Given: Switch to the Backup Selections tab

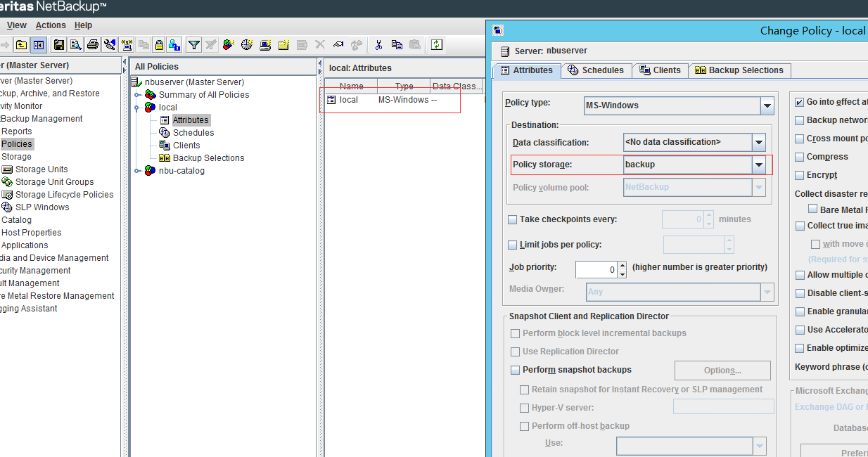Looking at the screenshot, I should click(739, 70).
